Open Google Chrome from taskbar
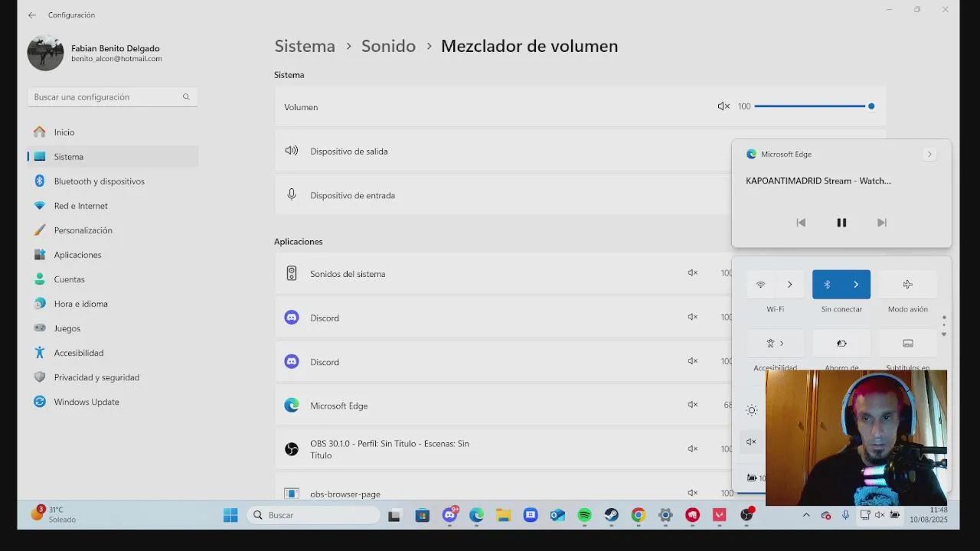 (638, 515)
